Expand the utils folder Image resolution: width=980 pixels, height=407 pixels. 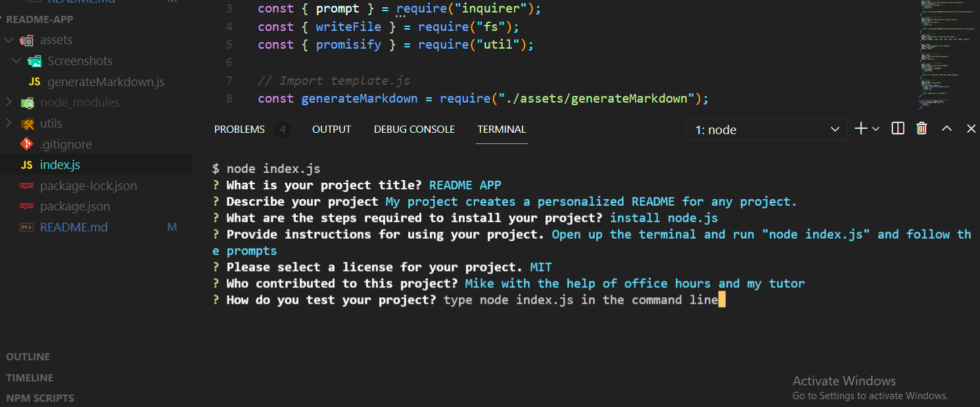tap(9, 124)
